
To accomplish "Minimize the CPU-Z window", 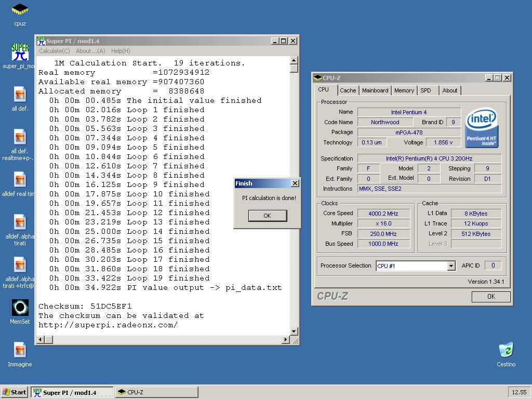I will [489, 78].
